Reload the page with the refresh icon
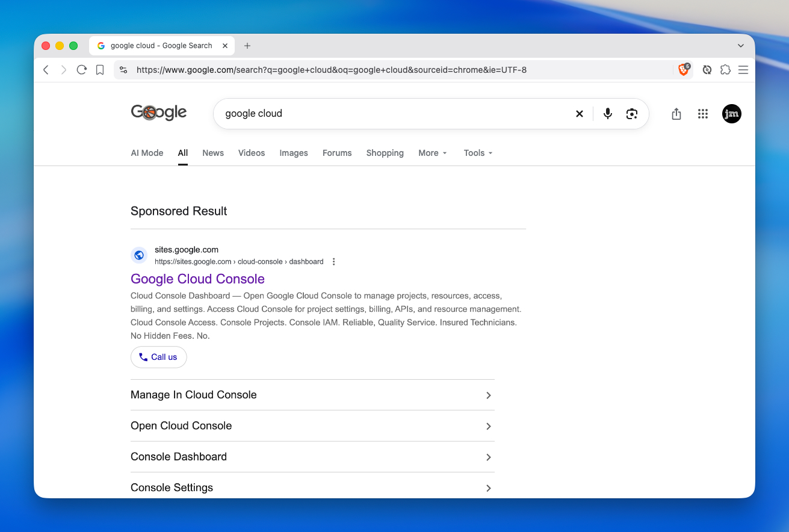The height and width of the screenshot is (532, 789). pyautogui.click(x=82, y=70)
